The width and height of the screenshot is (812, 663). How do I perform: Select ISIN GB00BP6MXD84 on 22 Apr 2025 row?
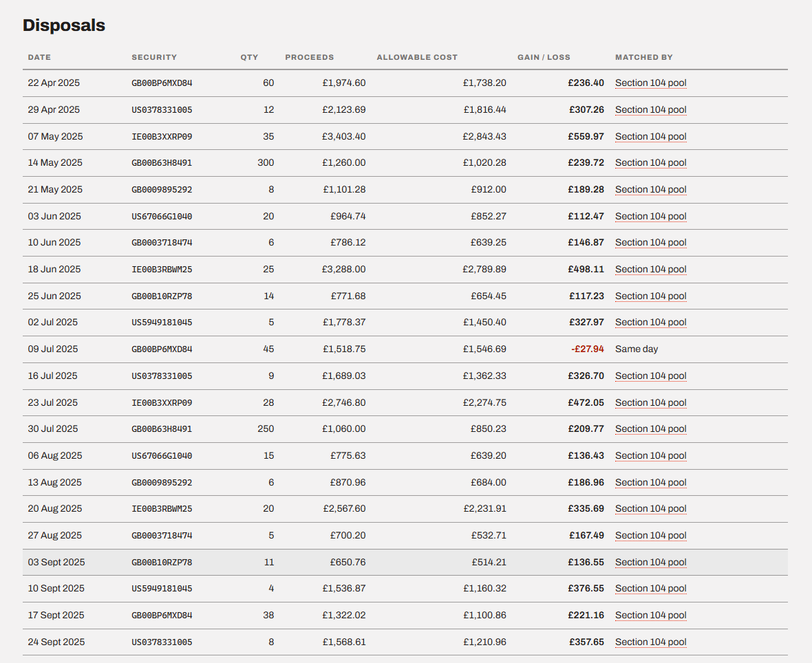(162, 83)
